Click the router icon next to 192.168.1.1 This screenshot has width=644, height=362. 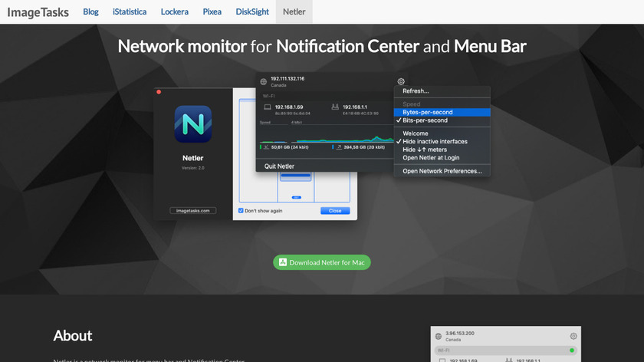tap(335, 107)
